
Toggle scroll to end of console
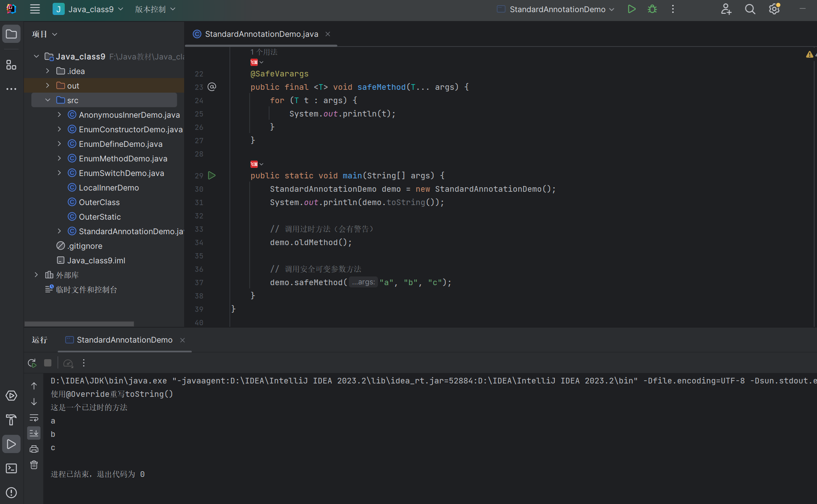click(x=34, y=433)
